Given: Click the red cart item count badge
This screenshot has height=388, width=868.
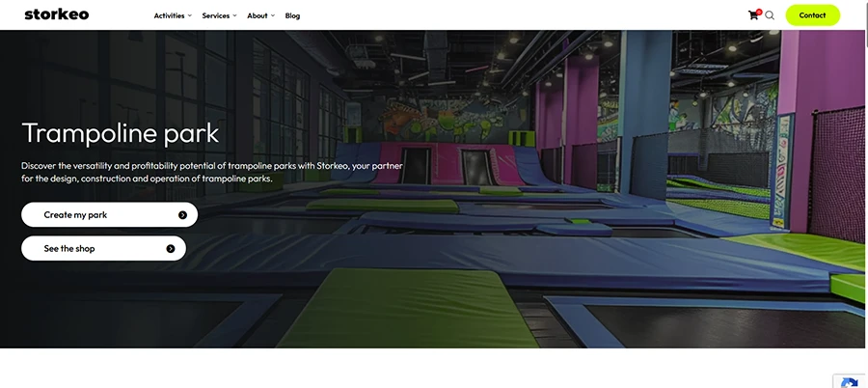Looking at the screenshot, I should click(759, 12).
